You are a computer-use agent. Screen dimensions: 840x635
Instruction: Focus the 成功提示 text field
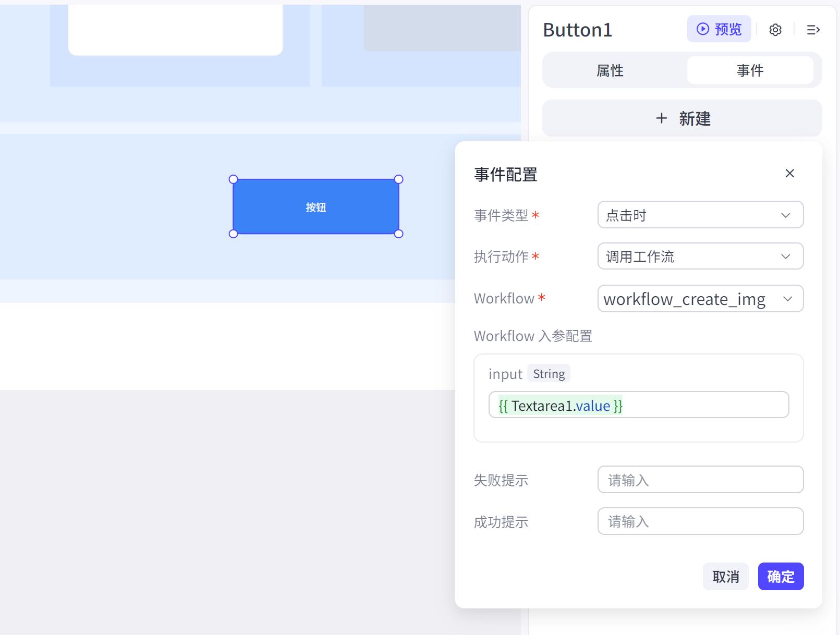[700, 521]
